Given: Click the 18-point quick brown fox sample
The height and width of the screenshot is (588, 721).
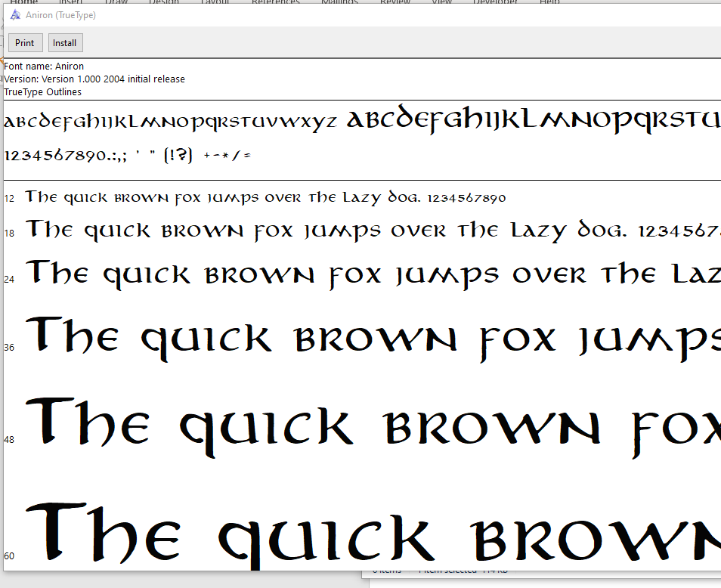Looking at the screenshot, I should [373, 230].
